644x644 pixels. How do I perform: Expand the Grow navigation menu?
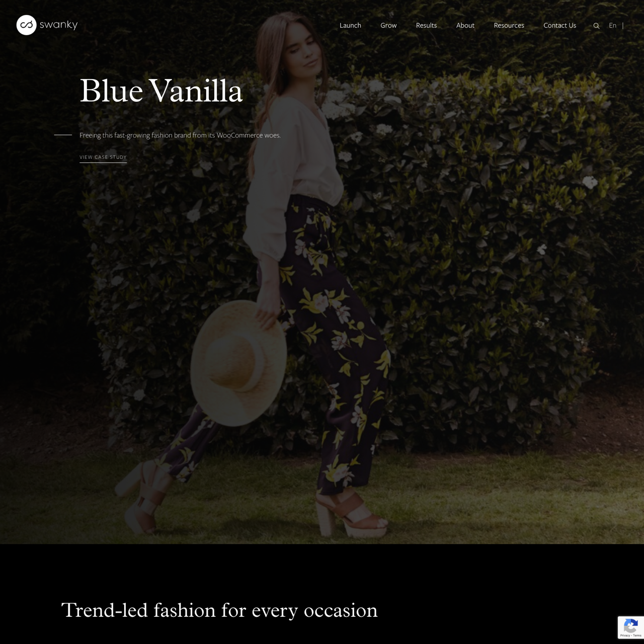388,25
